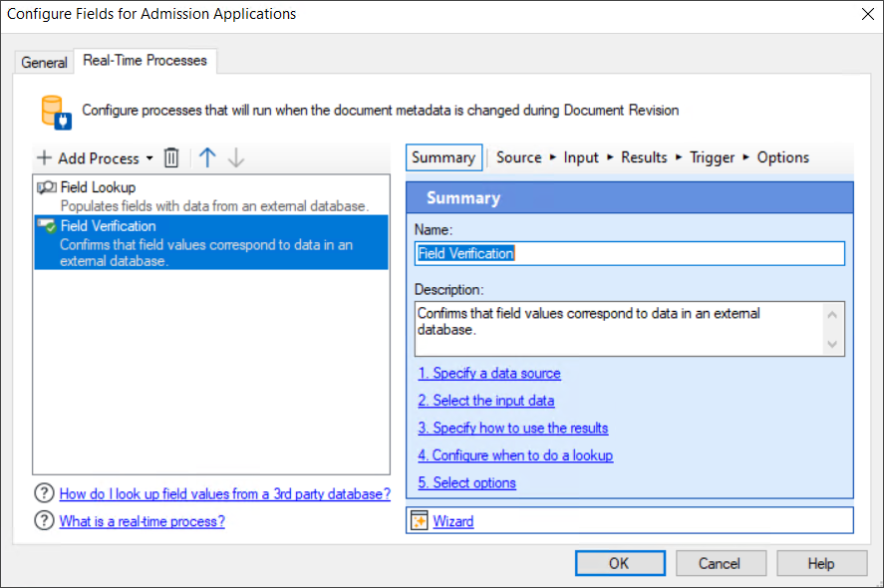The height and width of the screenshot is (588, 884).
Task: Switch to the General tab
Action: (x=44, y=62)
